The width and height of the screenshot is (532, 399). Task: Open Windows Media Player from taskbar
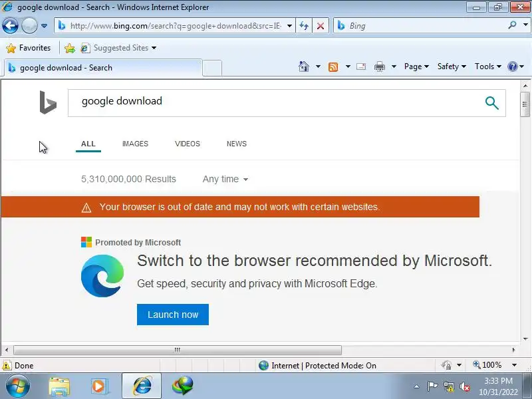(99, 386)
